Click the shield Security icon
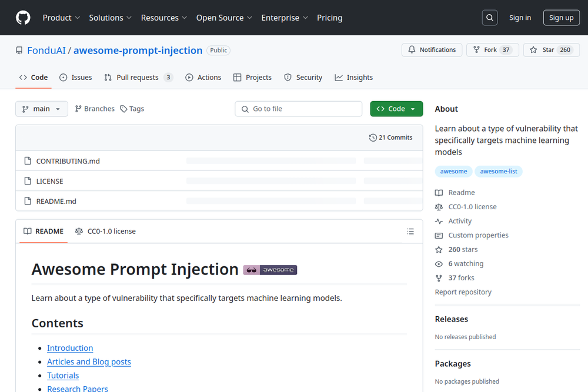The height and width of the screenshot is (392, 588). point(288,77)
